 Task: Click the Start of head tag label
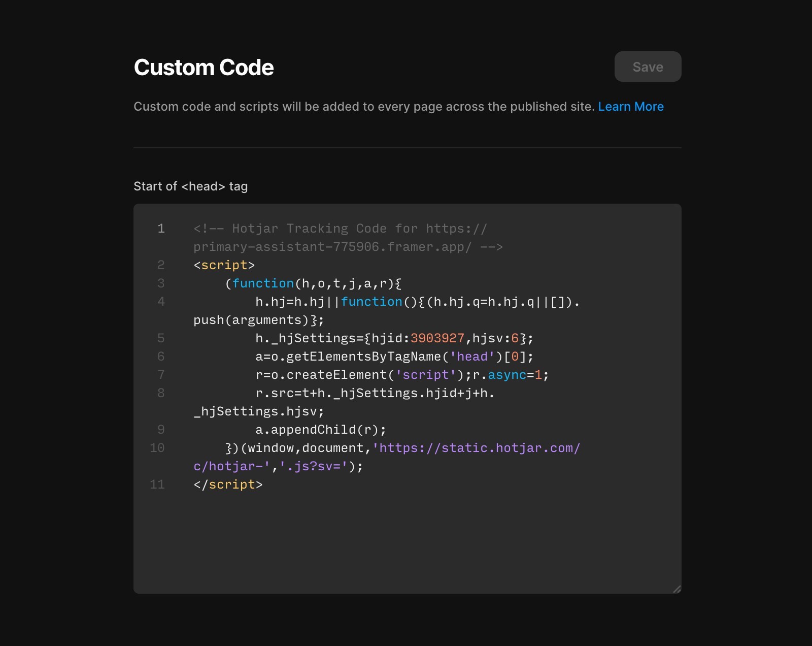click(x=190, y=186)
